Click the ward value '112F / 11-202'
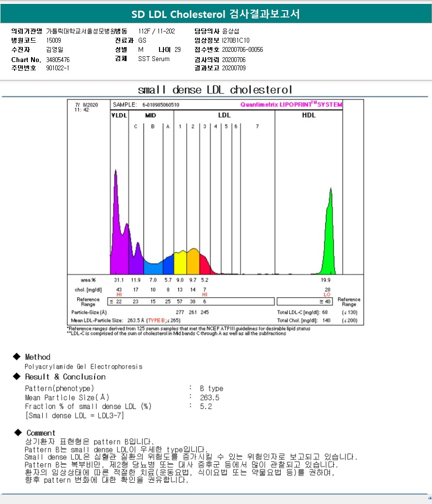 (x=157, y=31)
